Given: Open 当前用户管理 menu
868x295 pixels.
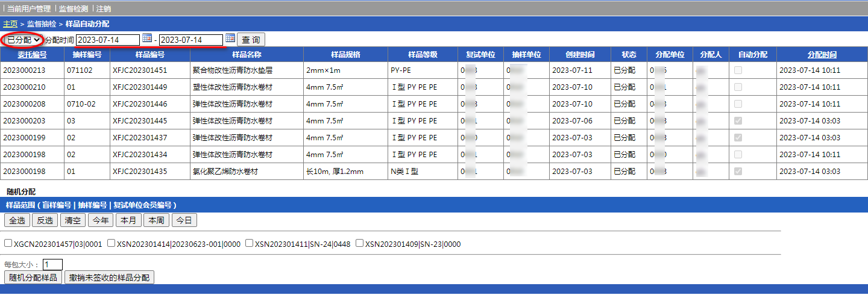Looking at the screenshot, I should pos(28,9).
